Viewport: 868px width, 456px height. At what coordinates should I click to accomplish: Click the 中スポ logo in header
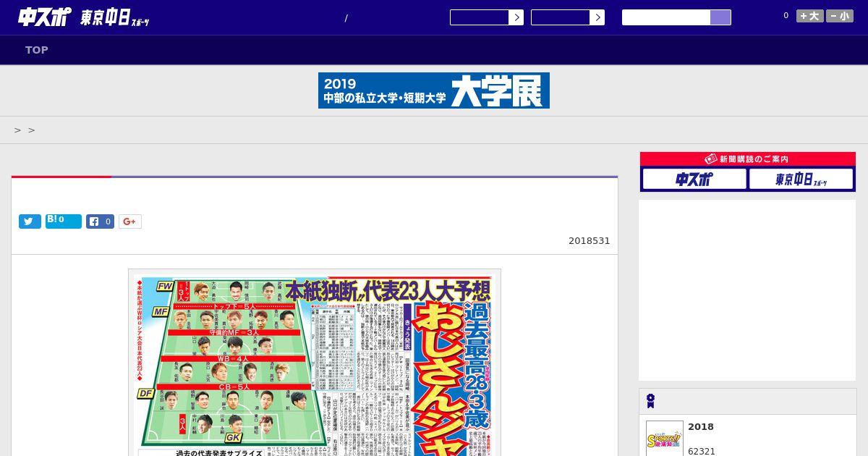tap(45, 17)
